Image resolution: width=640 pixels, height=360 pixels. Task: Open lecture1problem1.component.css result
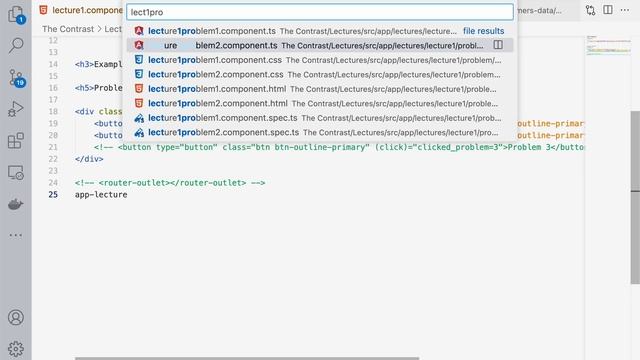coord(320,60)
